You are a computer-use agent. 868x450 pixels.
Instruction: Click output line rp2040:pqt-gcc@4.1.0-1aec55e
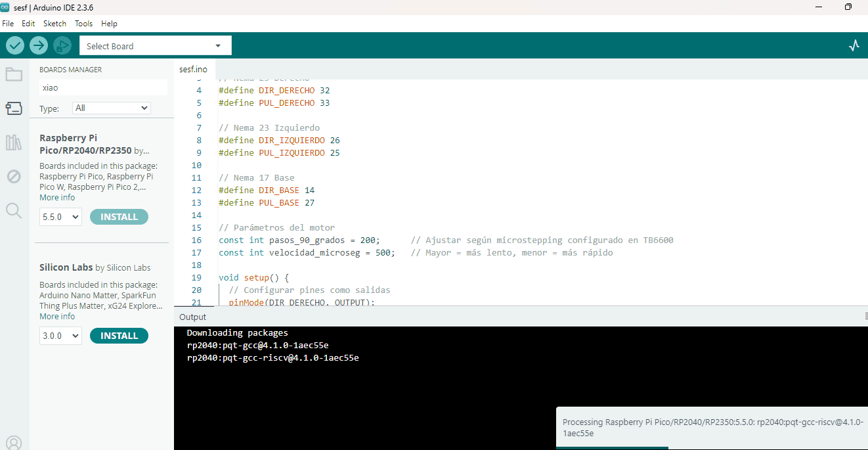tap(257, 345)
